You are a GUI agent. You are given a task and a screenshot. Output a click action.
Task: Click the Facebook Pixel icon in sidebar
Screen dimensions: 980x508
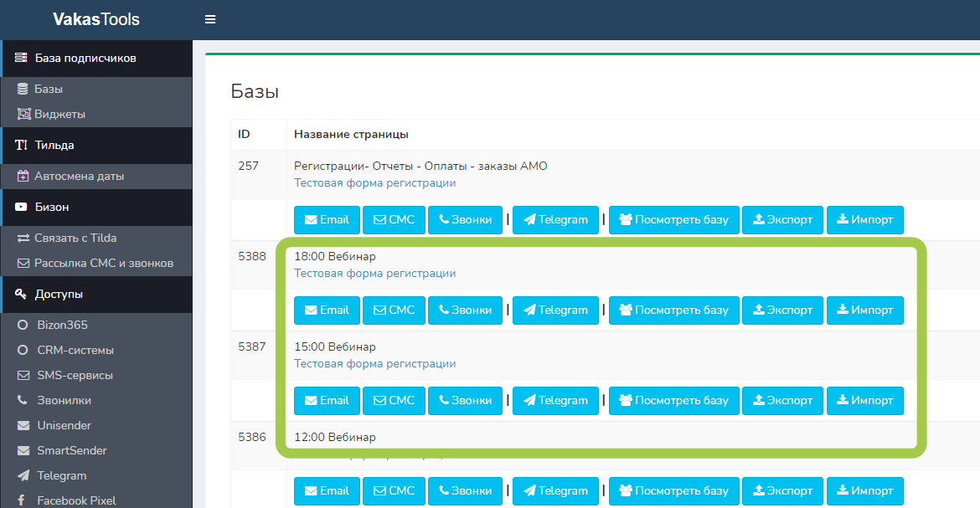coord(23,500)
